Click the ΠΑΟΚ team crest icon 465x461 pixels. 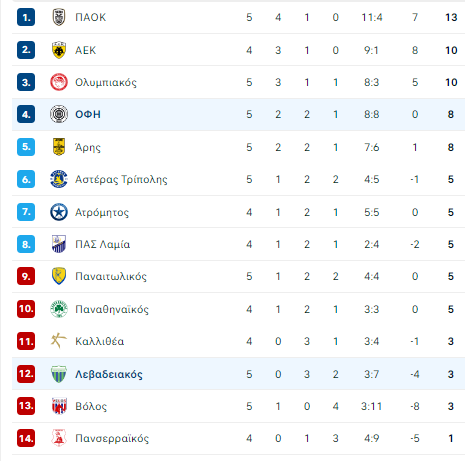click(59, 17)
